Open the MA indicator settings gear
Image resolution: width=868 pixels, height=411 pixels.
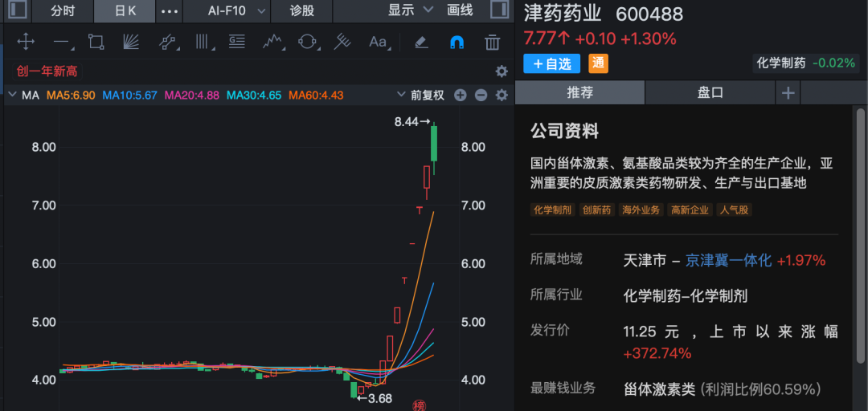click(x=502, y=96)
